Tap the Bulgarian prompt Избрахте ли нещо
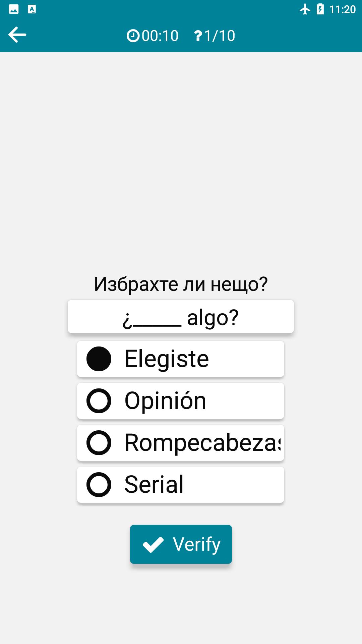 pyautogui.click(x=181, y=284)
